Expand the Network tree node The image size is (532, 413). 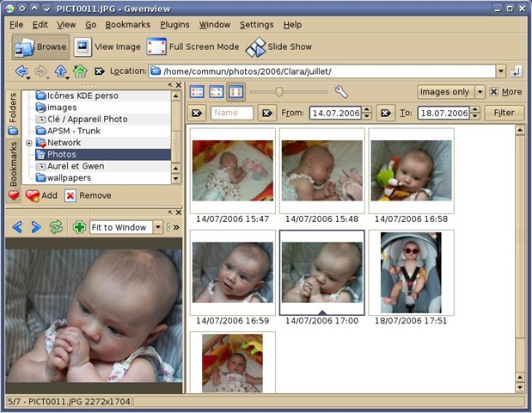pyautogui.click(x=28, y=143)
